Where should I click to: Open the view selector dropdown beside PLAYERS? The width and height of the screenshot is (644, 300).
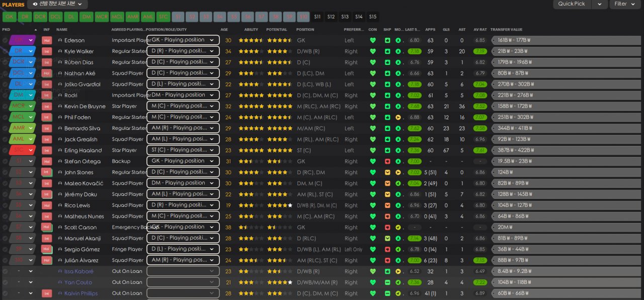coord(57,4)
